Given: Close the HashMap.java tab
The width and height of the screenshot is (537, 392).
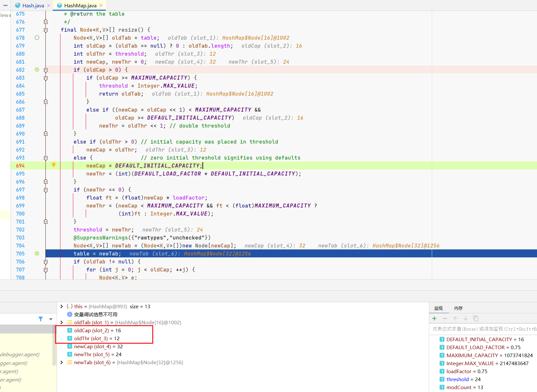Looking at the screenshot, I should click(101, 5).
